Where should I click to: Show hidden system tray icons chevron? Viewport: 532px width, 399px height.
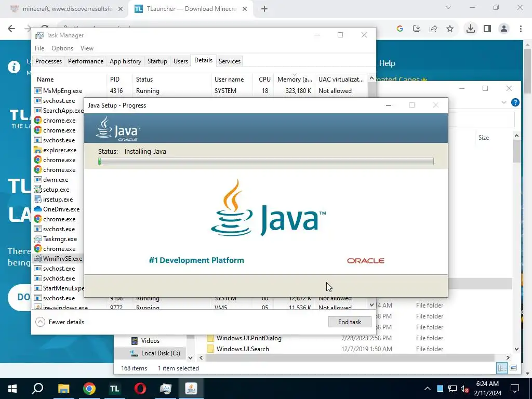(x=428, y=389)
